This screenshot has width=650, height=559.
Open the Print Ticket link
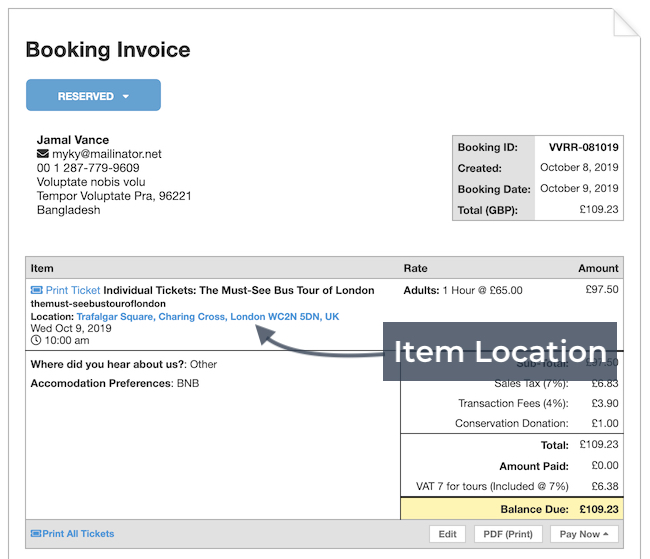click(x=73, y=290)
